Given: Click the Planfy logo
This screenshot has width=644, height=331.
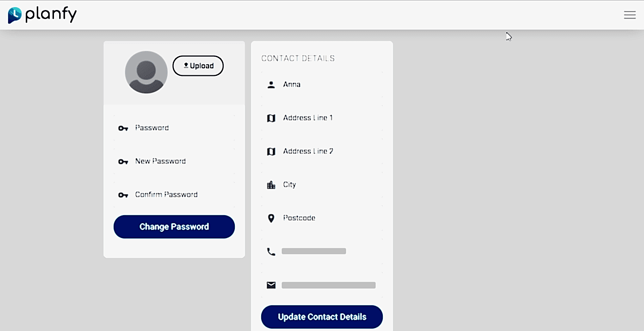Looking at the screenshot, I should 42,15.
